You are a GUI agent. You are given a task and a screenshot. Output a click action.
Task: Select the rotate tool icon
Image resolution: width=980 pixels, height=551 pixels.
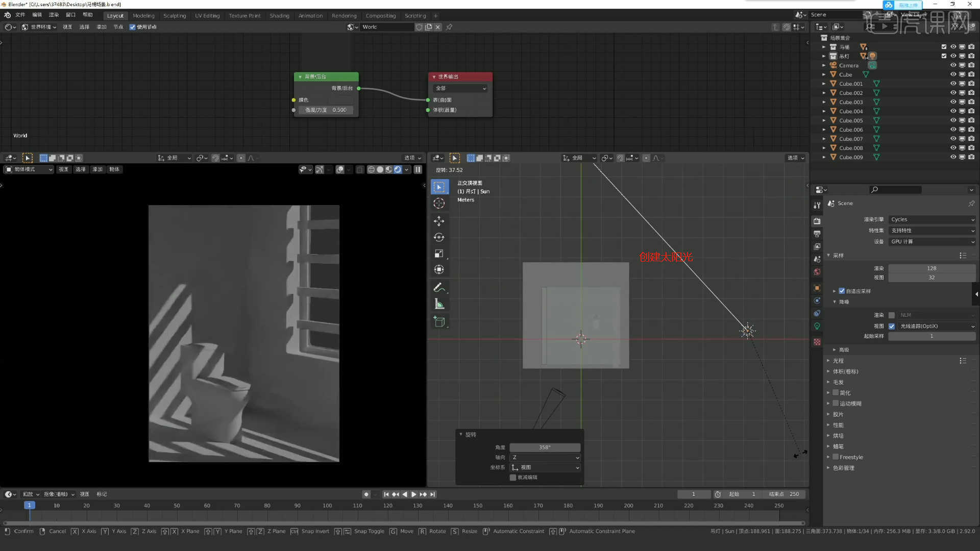coord(439,236)
